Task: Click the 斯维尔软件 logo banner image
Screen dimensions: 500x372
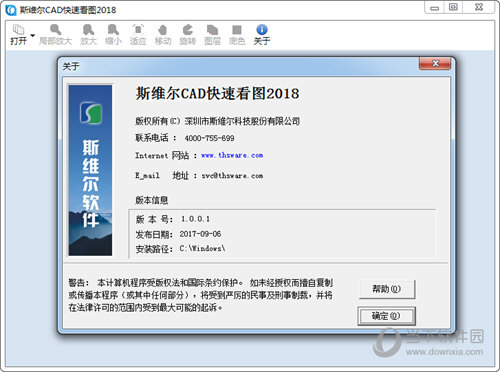Action: 90,170
